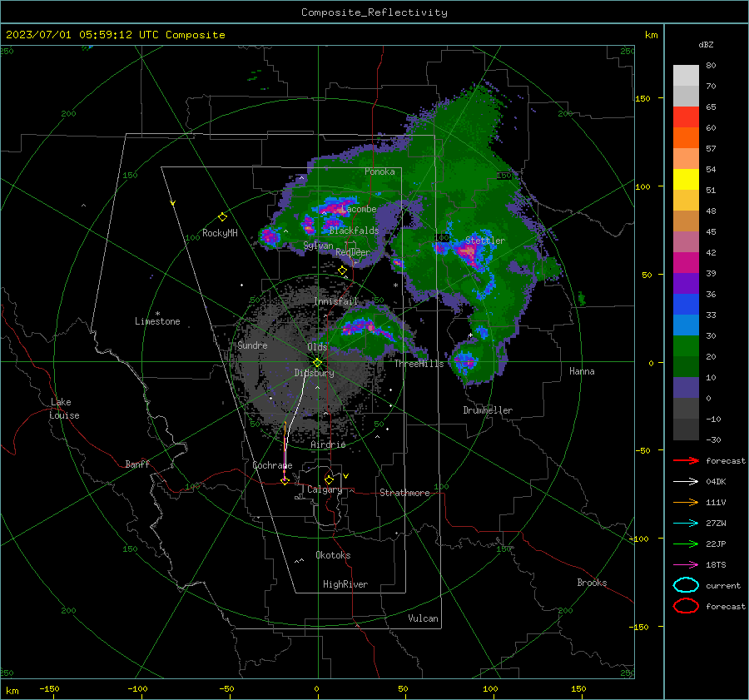Click the HighRiver label
Viewport: 749px width, 700px height.
[x=345, y=584]
